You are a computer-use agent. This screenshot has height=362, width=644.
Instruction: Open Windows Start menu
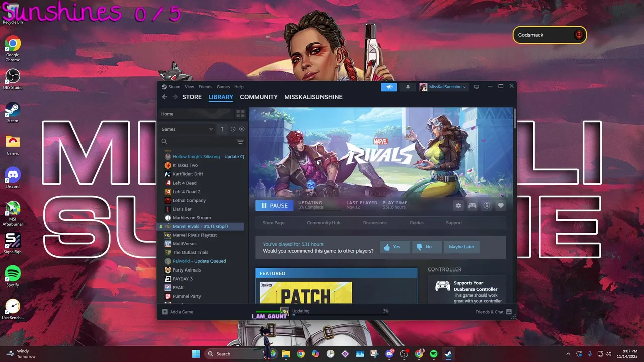196,354
